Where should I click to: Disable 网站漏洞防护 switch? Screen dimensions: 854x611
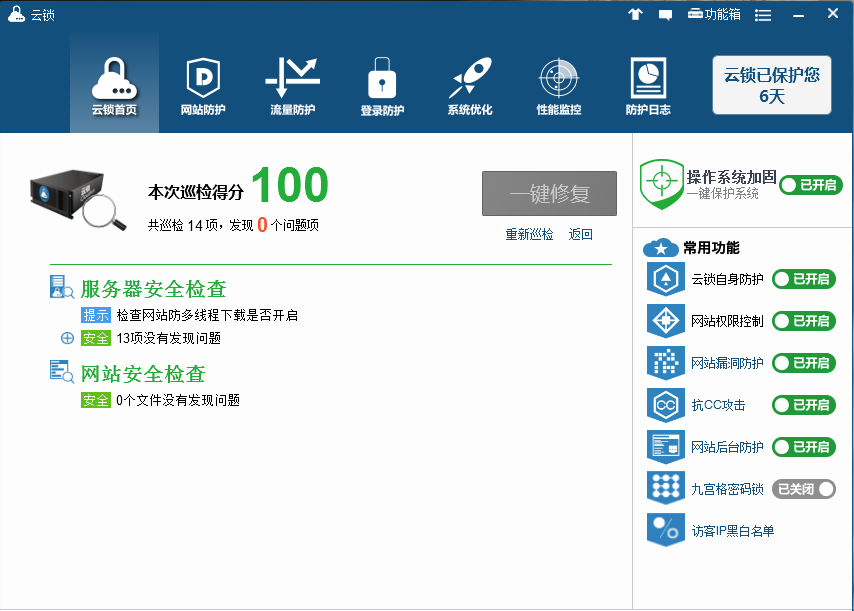point(804,363)
